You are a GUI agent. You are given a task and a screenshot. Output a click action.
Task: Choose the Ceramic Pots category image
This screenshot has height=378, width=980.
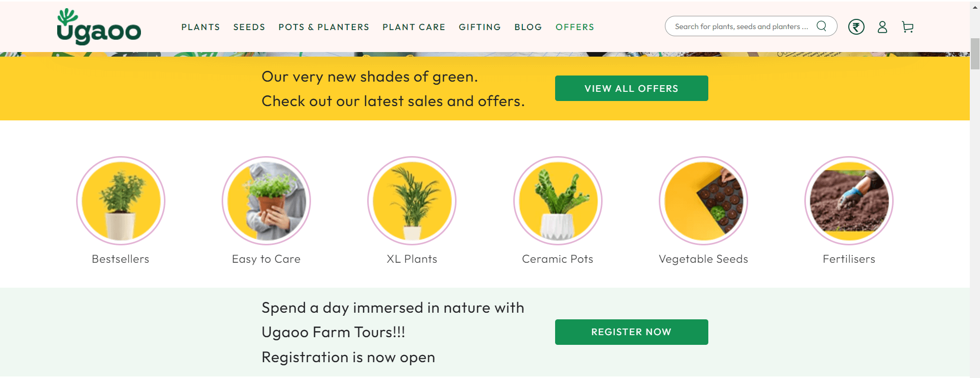tap(558, 200)
